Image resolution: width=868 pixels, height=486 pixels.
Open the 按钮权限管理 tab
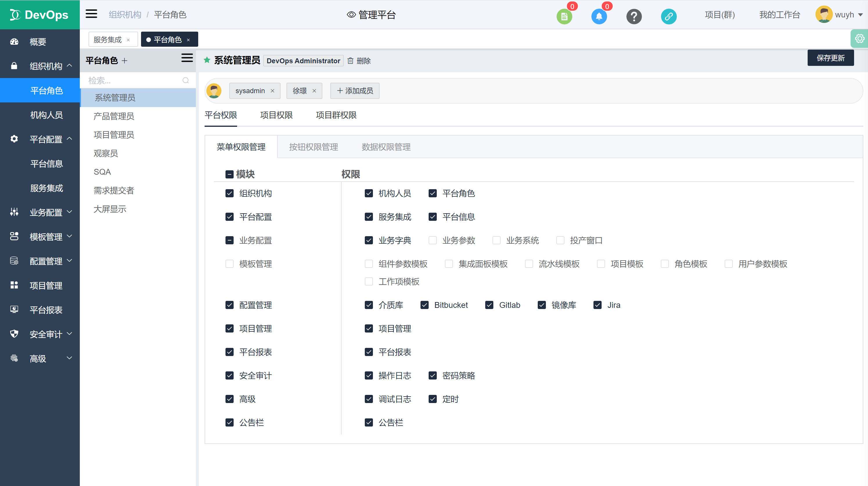(x=313, y=147)
